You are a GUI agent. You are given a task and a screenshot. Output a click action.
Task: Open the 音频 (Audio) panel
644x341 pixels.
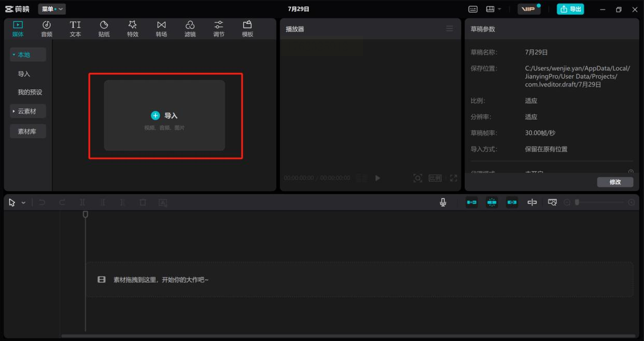47,29
